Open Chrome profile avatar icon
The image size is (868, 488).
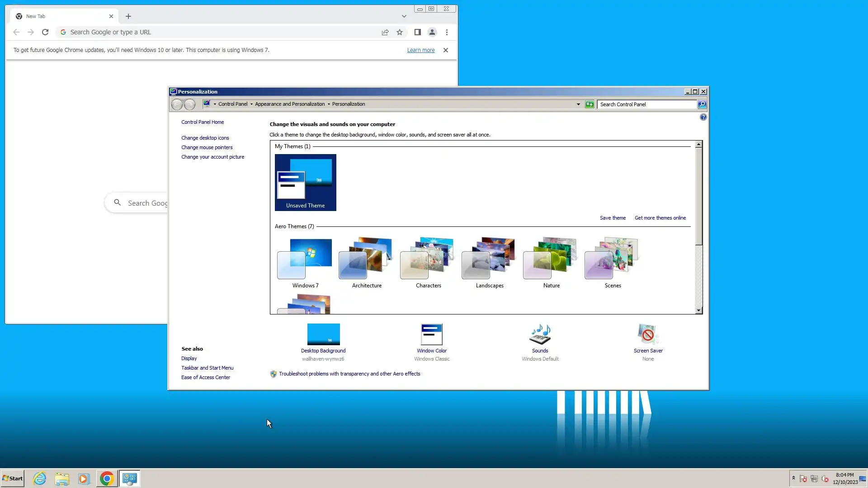[432, 32]
